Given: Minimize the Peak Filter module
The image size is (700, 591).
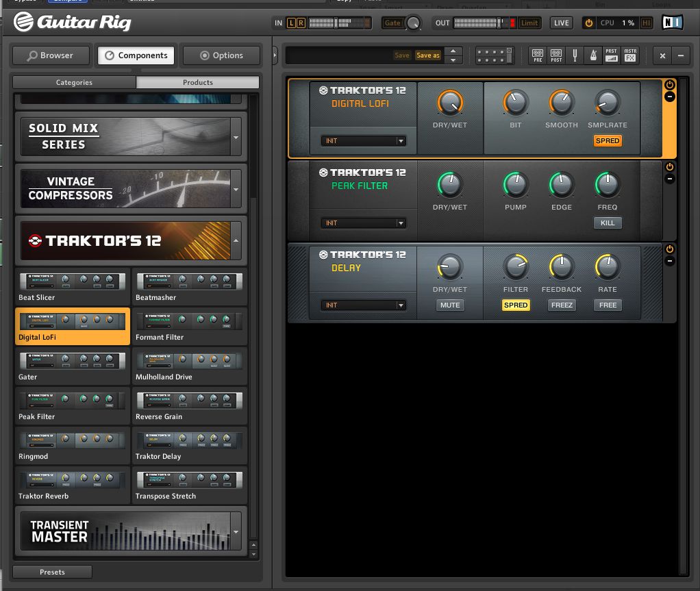Looking at the screenshot, I should tap(670, 179).
